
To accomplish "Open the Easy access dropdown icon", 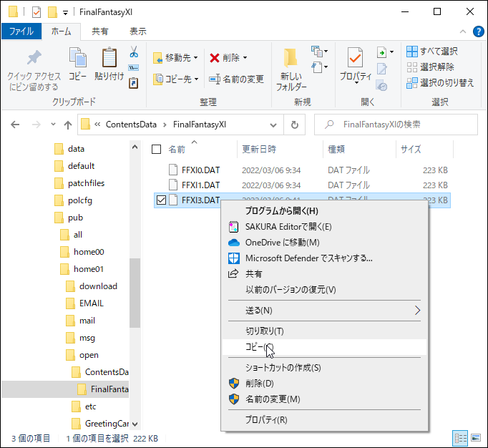I will pos(319,67).
